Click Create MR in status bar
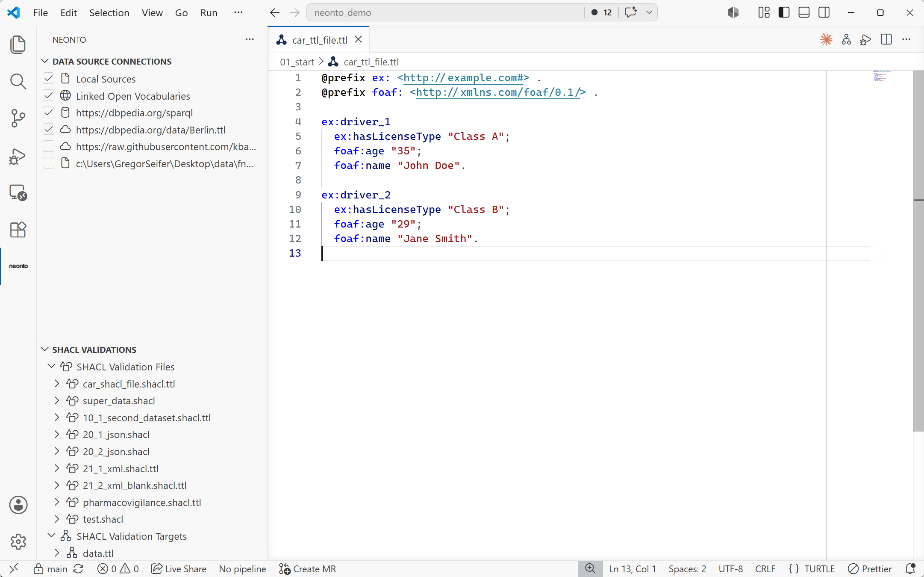Viewport: 924px width, 577px height. 308,568
